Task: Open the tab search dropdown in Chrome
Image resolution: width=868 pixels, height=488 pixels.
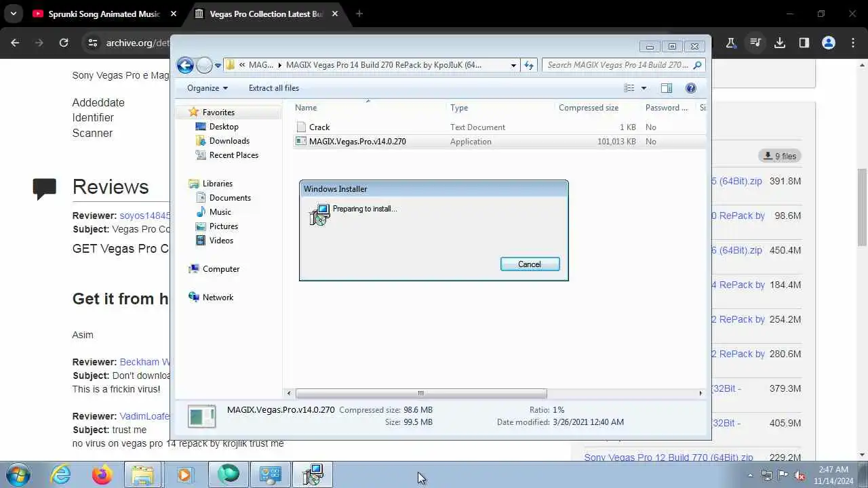Action: click(13, 14)
